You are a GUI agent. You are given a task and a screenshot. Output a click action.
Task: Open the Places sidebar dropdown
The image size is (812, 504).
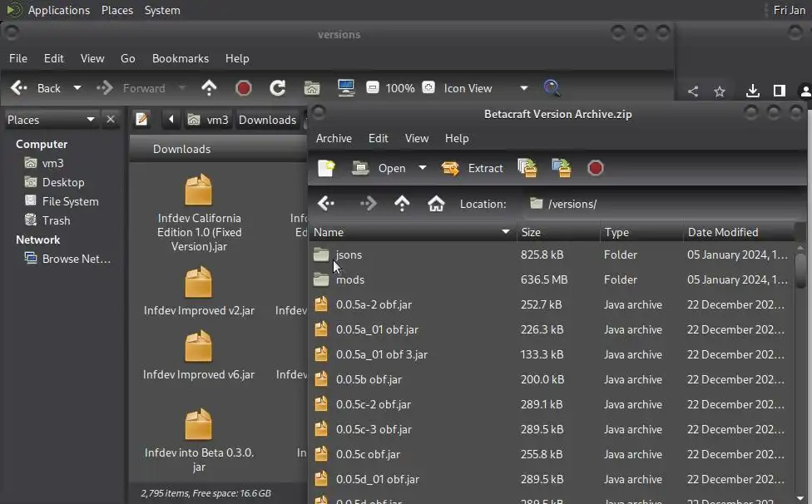click(x=51, y=120)
